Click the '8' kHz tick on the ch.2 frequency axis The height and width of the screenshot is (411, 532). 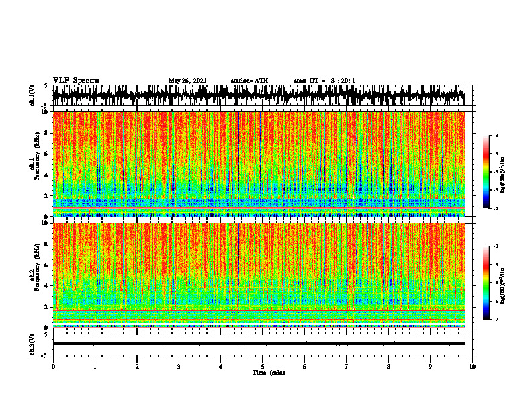(47, 244)
